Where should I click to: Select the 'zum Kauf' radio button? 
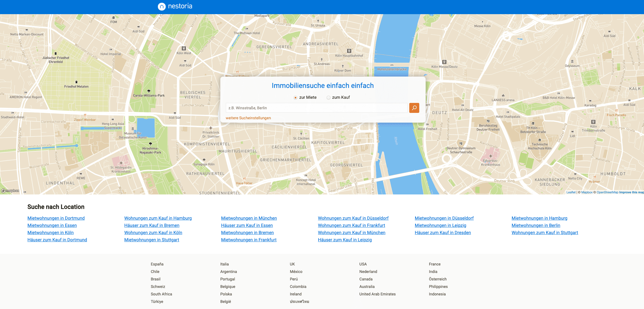point(329,98)
